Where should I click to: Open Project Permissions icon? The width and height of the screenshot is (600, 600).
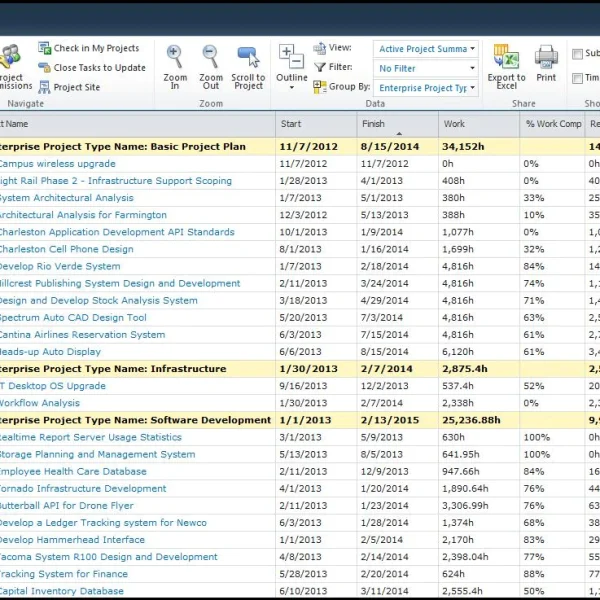11,57
